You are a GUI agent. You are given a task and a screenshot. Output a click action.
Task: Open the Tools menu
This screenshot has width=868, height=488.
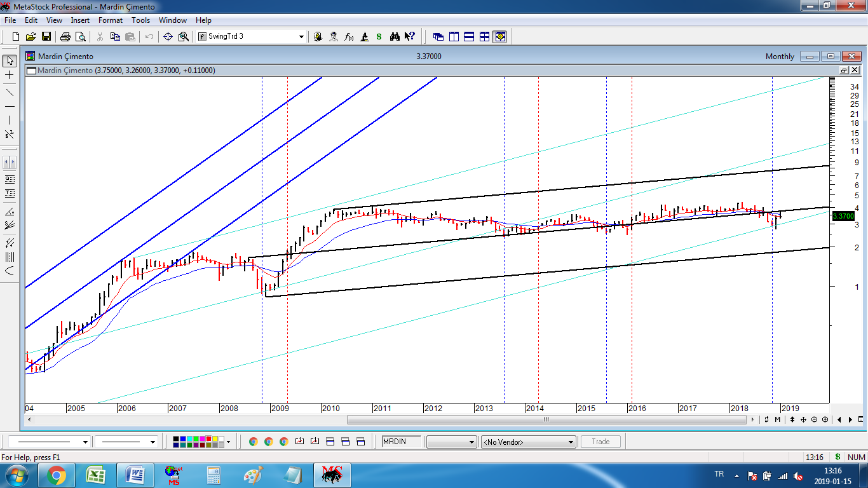140,20
